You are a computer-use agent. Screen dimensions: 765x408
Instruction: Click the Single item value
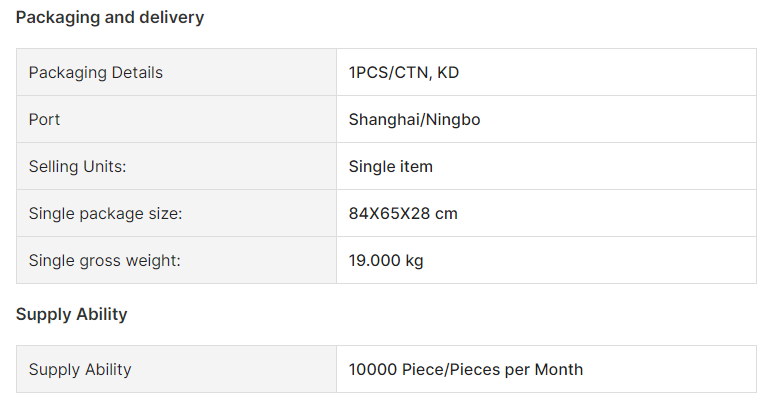(x=390, y=166)
